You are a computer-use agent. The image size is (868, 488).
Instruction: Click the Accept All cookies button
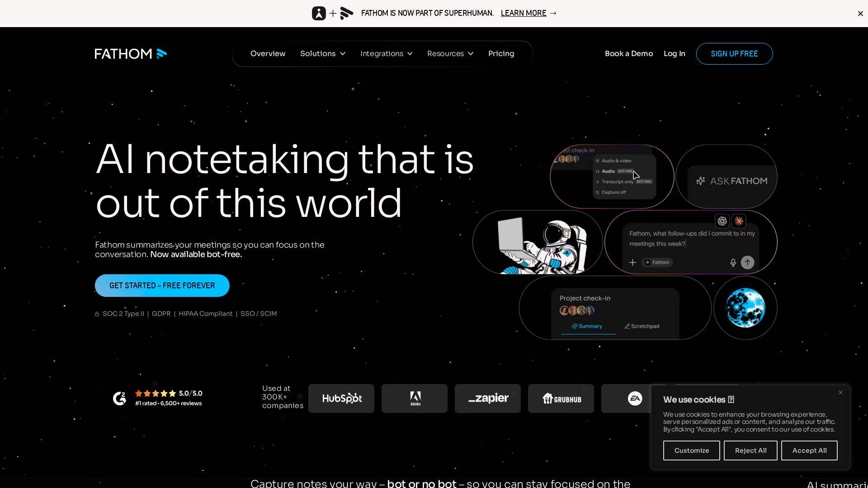click(x=809, y=450)
